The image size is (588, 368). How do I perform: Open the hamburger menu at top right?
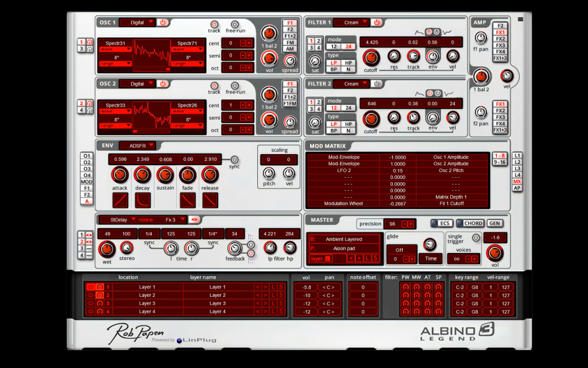tap(520, 20)
